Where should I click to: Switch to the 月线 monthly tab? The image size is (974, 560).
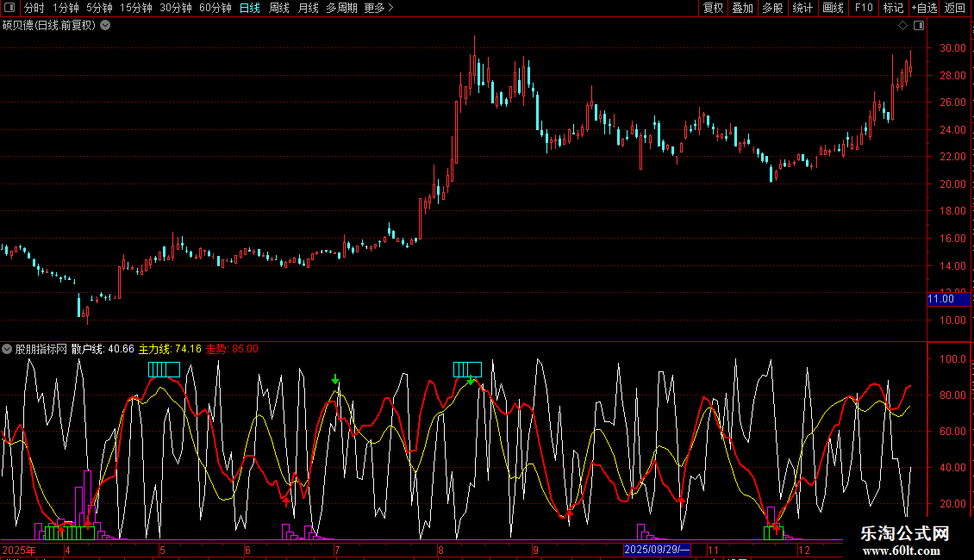pos(308,8)
